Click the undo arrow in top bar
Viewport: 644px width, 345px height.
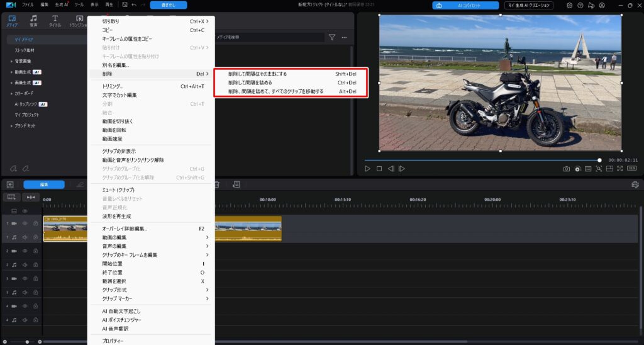134,5
